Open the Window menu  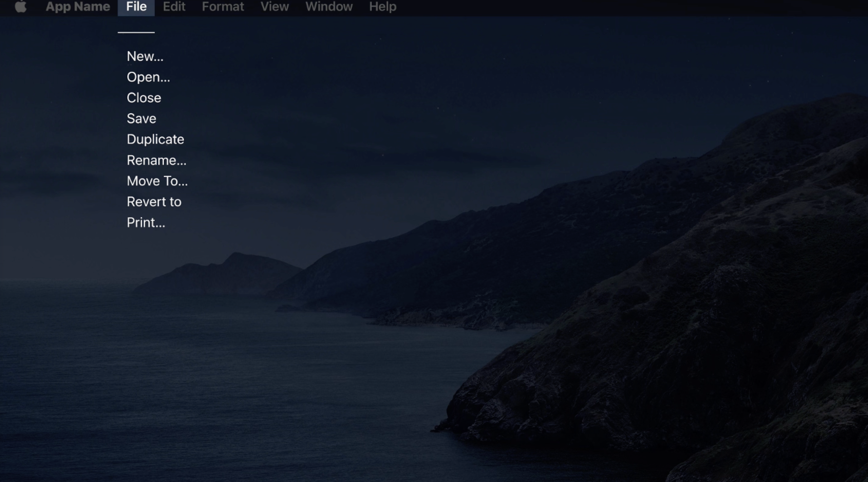tap(329, 6)
